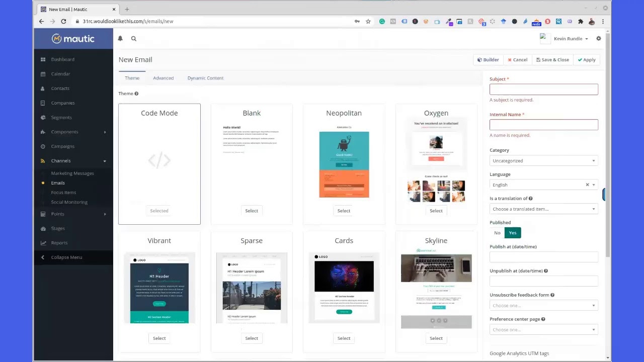
Task: Open the admin settings gear icon
Action: 599,39
